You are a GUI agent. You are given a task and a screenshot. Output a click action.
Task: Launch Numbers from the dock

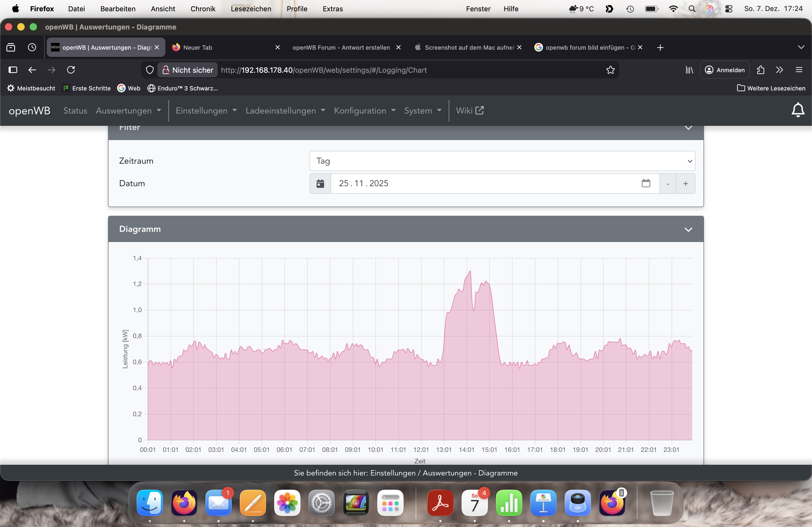[509, 503]
